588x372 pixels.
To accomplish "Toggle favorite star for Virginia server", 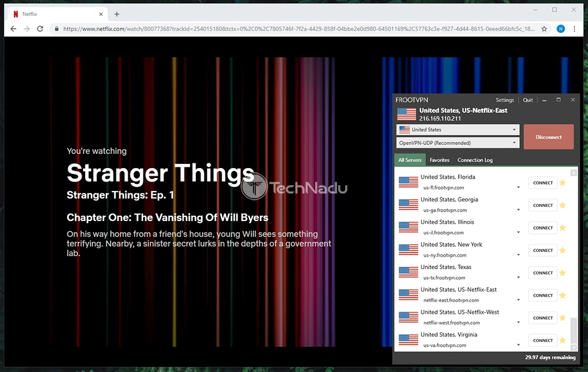I will point(562,340).
